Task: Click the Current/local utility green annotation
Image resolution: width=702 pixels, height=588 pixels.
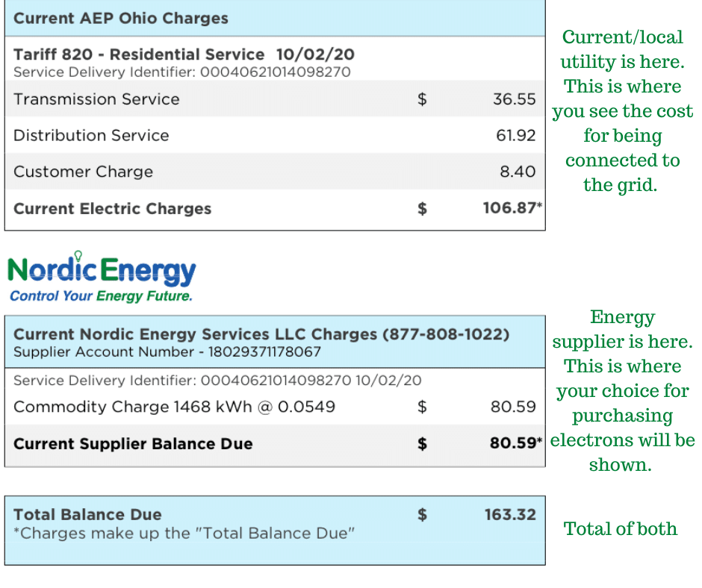Action: 622,111
